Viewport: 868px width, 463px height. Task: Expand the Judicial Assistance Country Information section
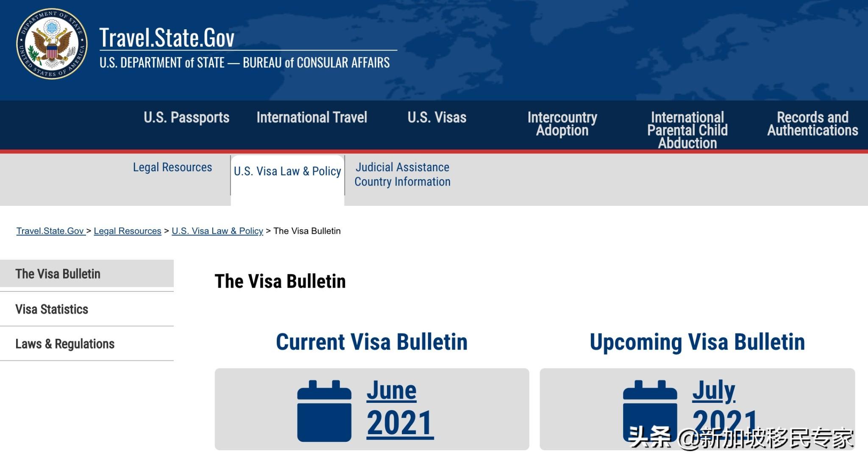click(401, 175)
